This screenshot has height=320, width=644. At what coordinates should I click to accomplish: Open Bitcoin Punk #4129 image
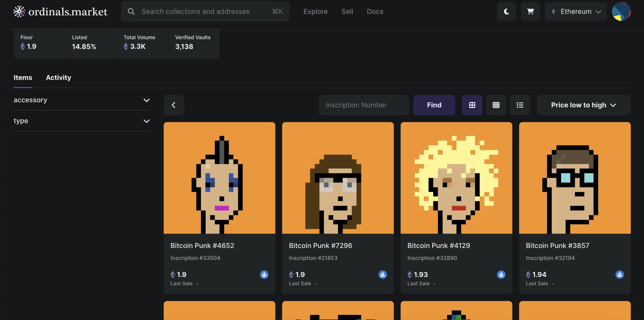[x=456, y=178]
